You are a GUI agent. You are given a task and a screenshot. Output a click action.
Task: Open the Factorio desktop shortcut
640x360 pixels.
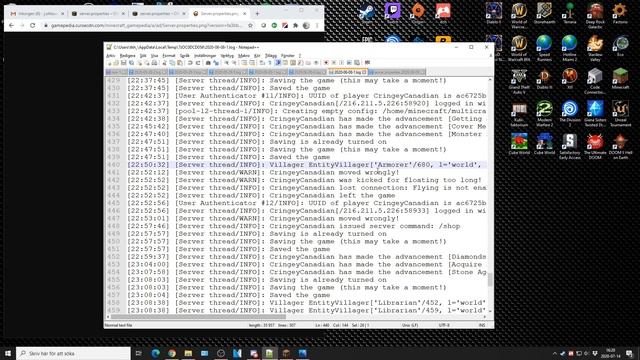coord(620,13)
